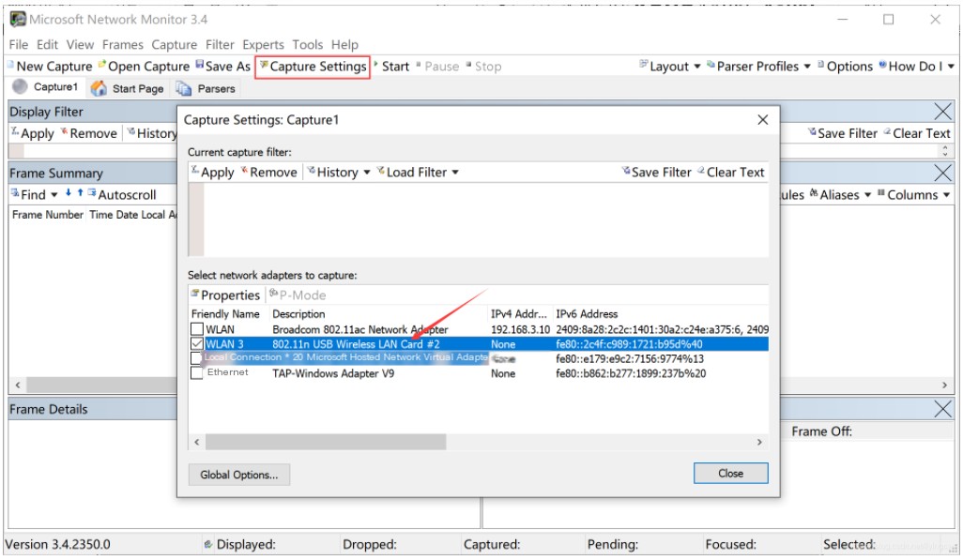Switch to the Start Page tab
963x560 pixels.
pos(128,88)
